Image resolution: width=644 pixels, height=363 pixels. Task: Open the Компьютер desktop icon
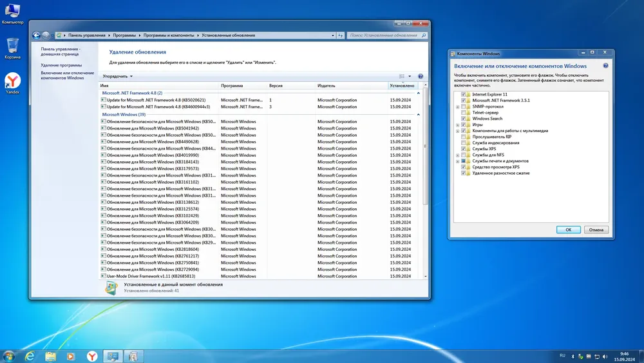coord(12,11)
